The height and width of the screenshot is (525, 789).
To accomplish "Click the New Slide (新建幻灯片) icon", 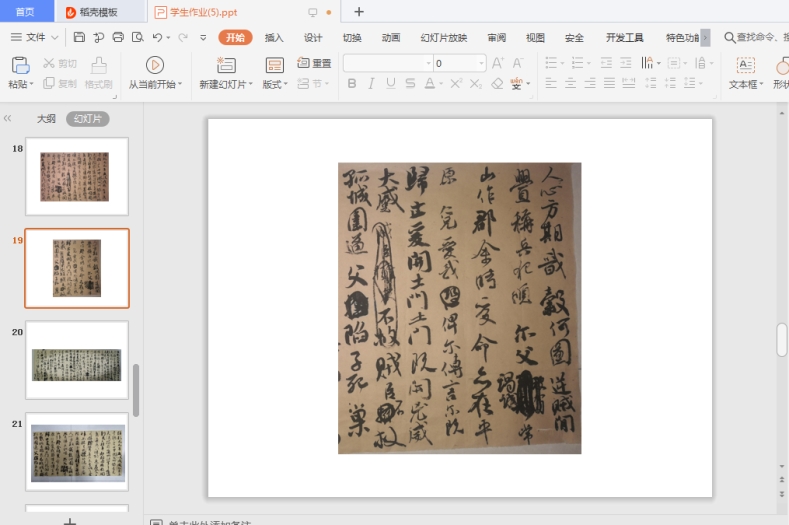I will [x=226, y=65].
